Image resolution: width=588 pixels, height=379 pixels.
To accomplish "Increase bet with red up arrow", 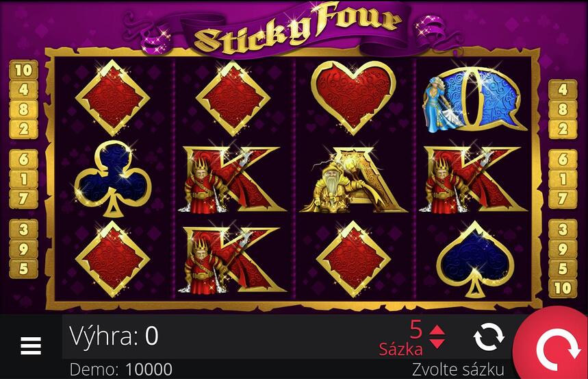I will pos(437,330).
